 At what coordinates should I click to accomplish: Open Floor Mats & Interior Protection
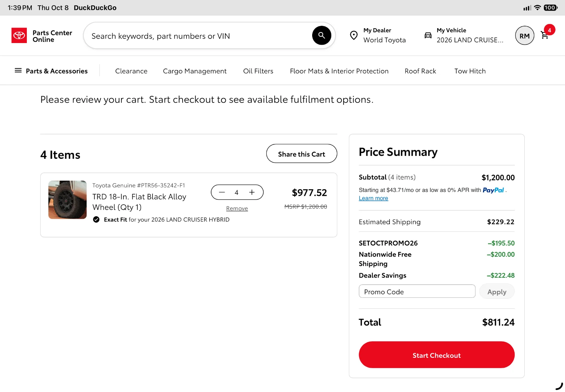coord(339,71)
